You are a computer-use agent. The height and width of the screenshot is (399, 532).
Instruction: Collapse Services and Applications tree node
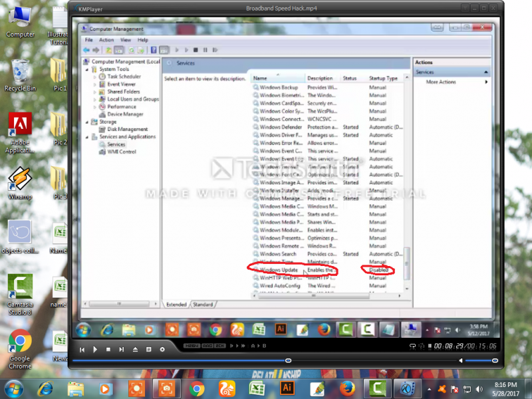87,137
